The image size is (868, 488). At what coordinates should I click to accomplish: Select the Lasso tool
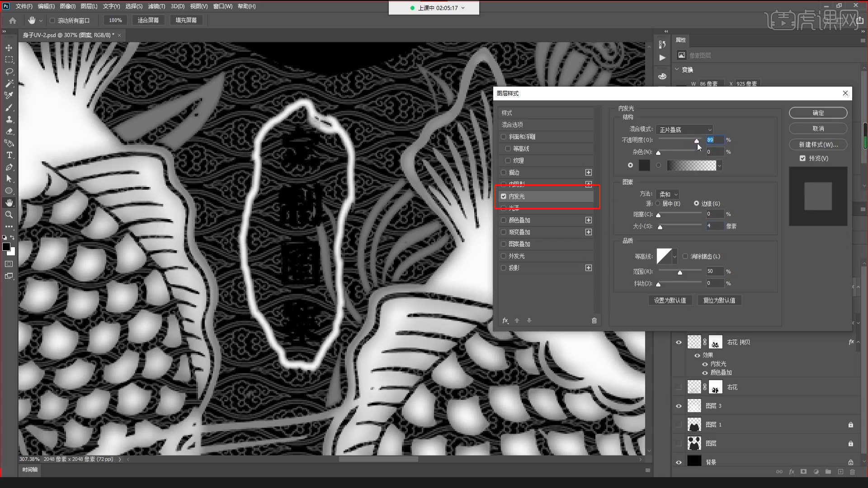[x=9, y=71]
